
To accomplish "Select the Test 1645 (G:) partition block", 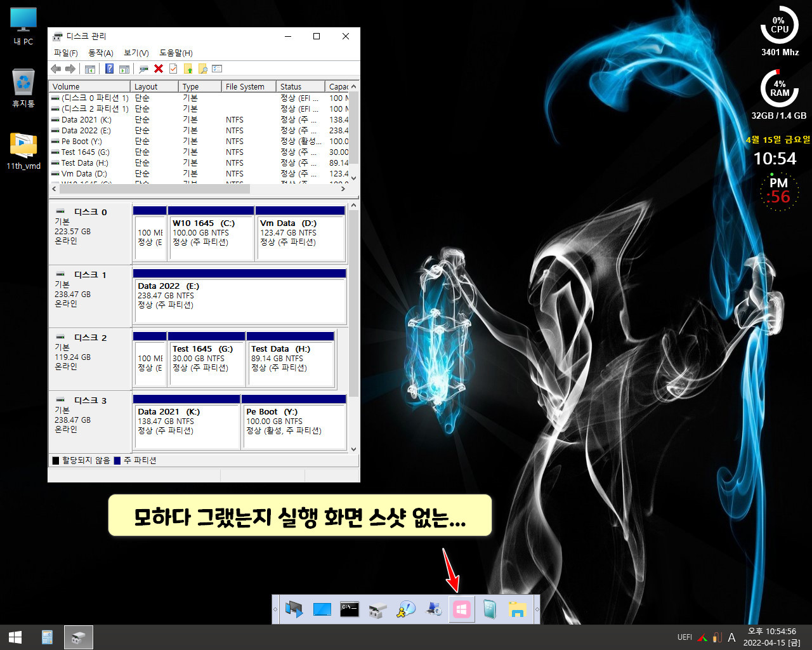I will point(207,359).
